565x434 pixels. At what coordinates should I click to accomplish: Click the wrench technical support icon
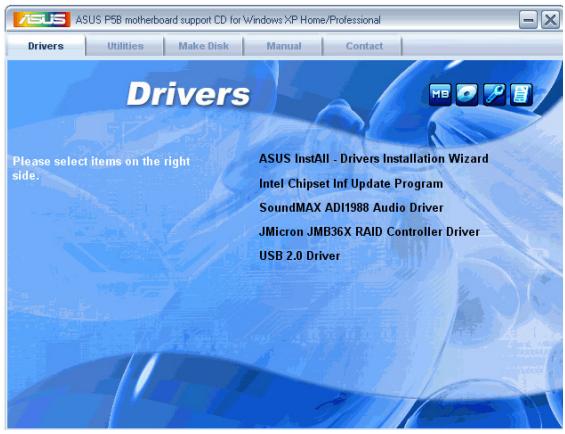[494, 95]
